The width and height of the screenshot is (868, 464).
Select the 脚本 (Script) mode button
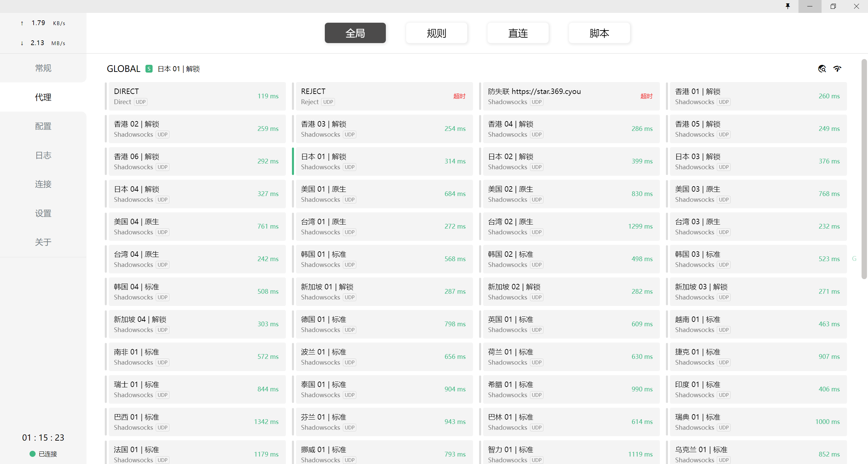click(599, 33)
